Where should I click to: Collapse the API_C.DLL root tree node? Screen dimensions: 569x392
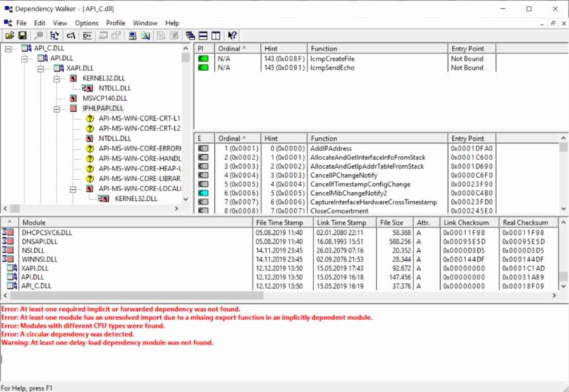[x=8, y=49]
